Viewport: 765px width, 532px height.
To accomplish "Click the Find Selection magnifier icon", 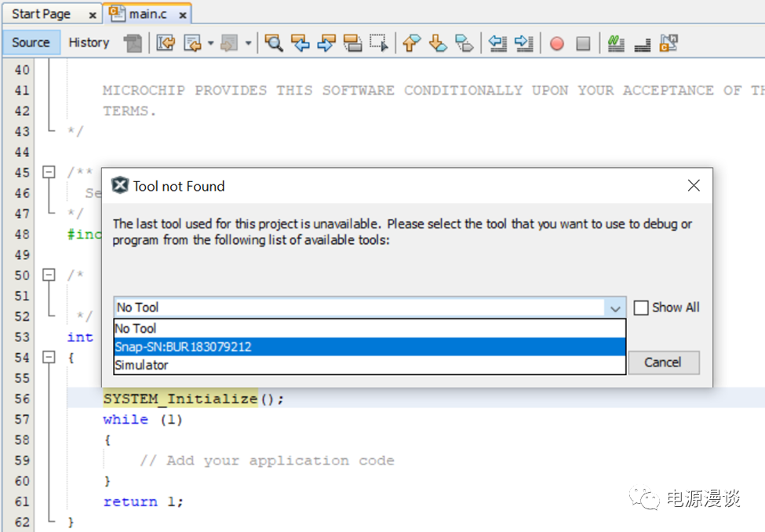I will coord(273,43).
